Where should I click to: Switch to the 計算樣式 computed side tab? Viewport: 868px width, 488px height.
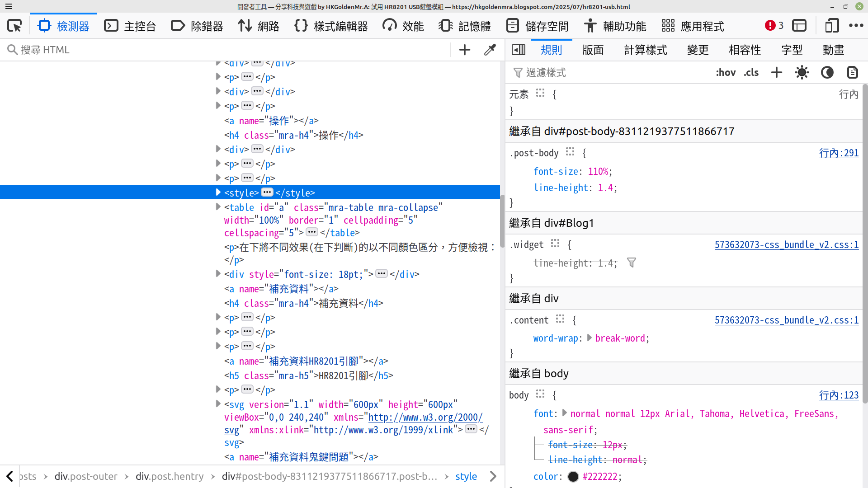point(646,50)
